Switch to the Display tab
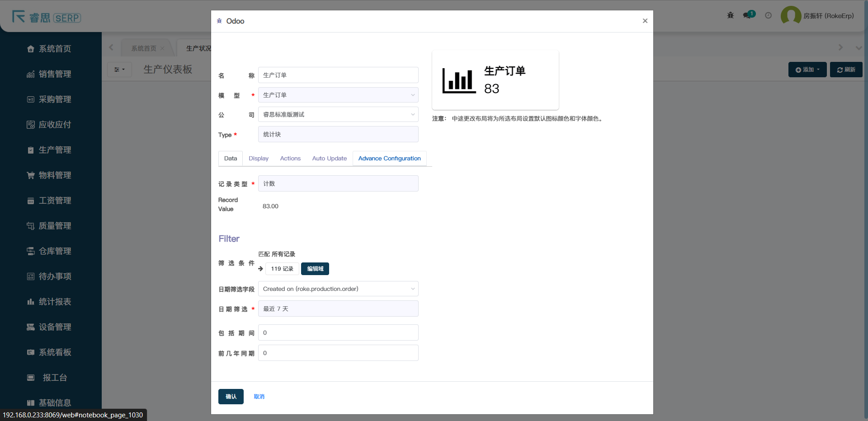Viewport: 868px width, 421px height. pyautogui.click(x=259, y=159)
